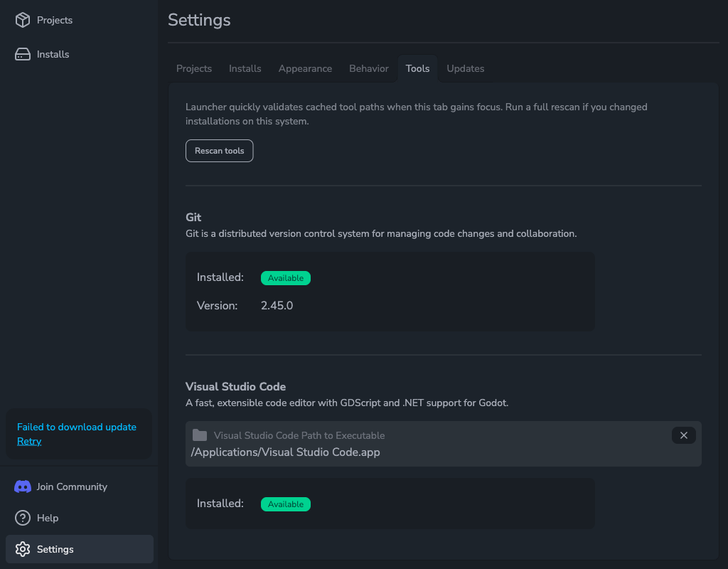Click the Git Available status badge
This screenshot has height=569, width=728.
pyautogui.click(x=286, y=278)
